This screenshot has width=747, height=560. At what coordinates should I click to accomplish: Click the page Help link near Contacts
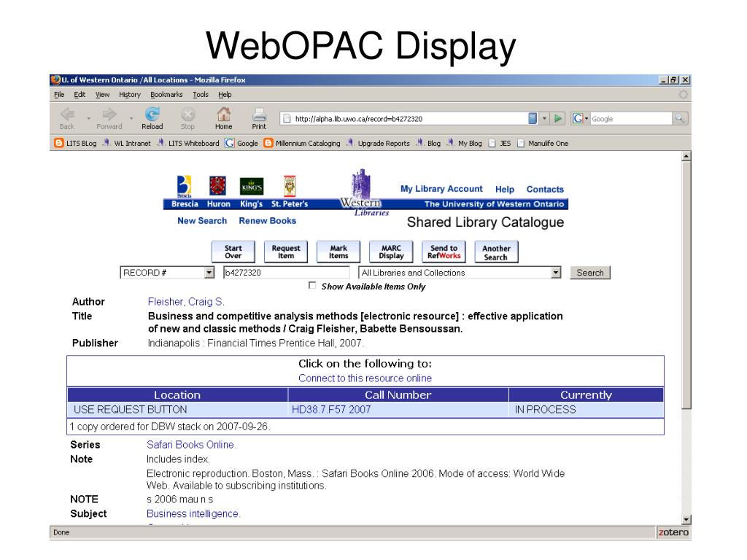tap(505, 189)
